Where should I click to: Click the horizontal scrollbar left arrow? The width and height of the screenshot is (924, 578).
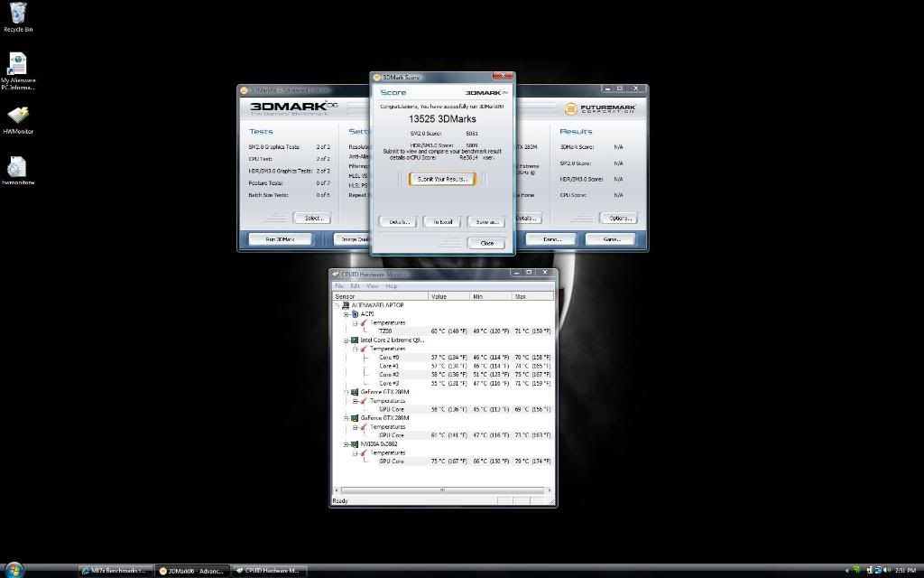point(337,490)
